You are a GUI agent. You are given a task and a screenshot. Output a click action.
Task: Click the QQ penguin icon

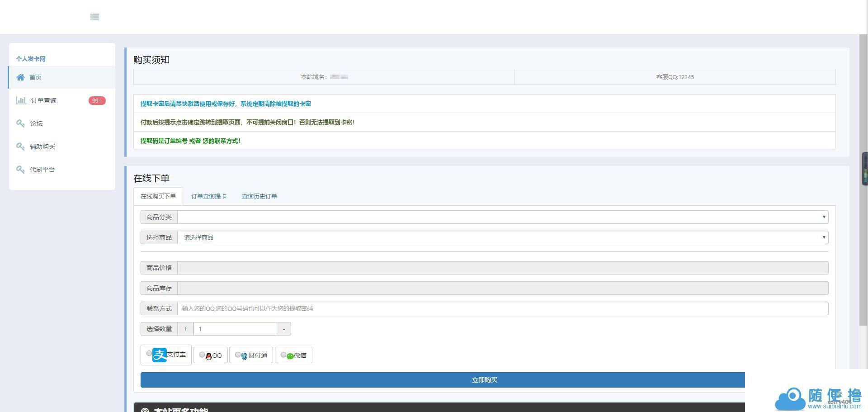[208, 356]
